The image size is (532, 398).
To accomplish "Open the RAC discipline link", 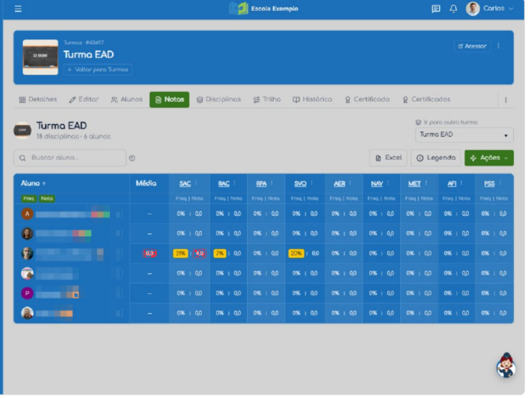I will point(224,184).
